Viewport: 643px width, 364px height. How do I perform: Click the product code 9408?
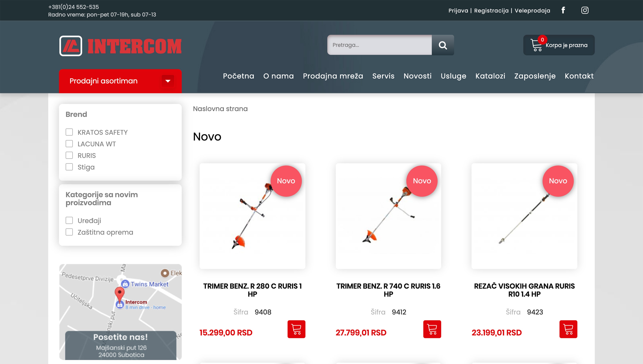pyautogui.click(x=263, y=312)
